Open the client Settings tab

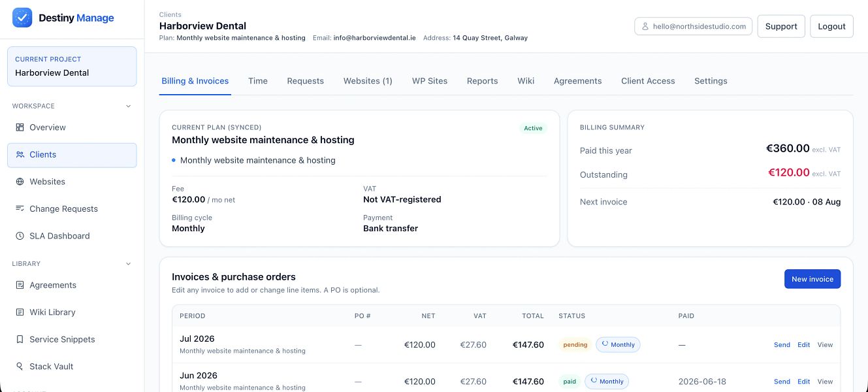(x=711, y=81)
